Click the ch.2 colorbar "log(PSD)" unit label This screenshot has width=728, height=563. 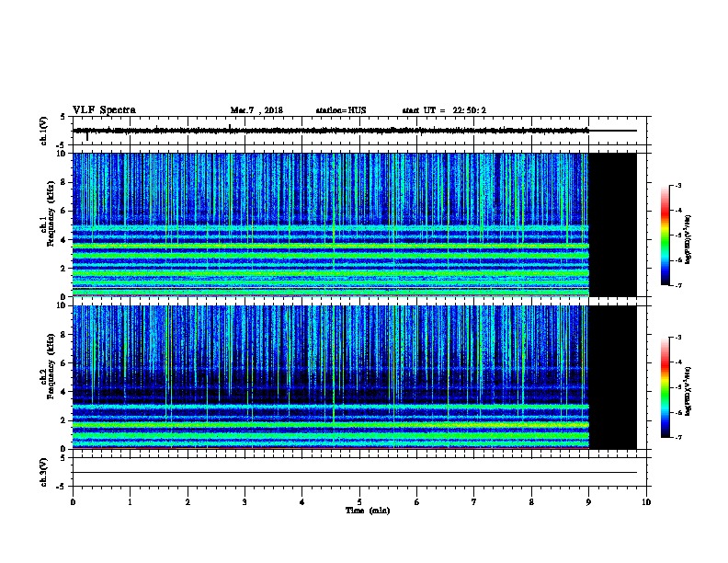tap(688, 391)
